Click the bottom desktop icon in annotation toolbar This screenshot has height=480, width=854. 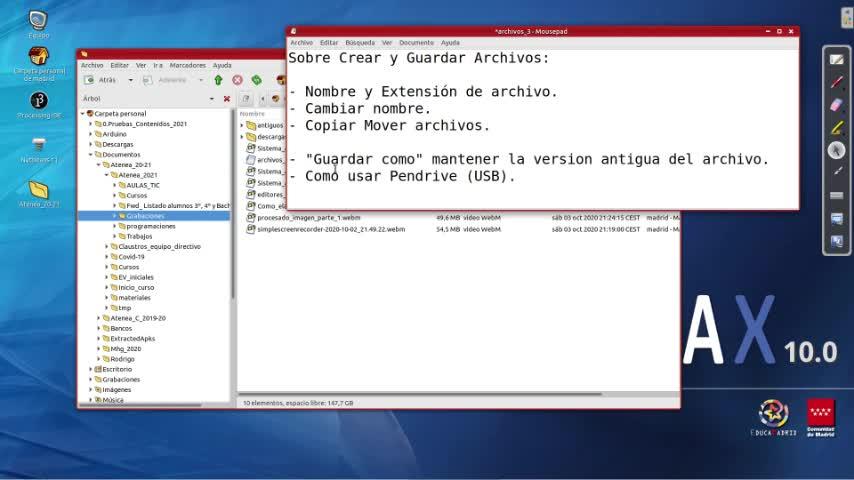point(837,241)
